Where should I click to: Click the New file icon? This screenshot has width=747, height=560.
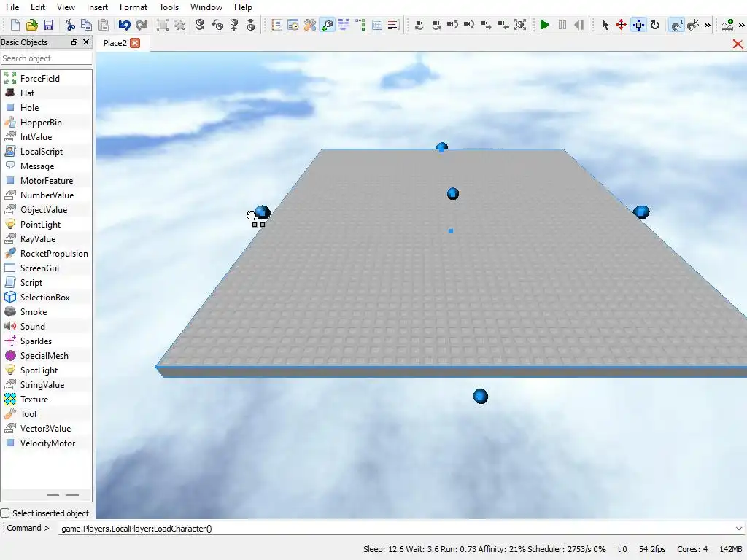[x=15, y=25]
